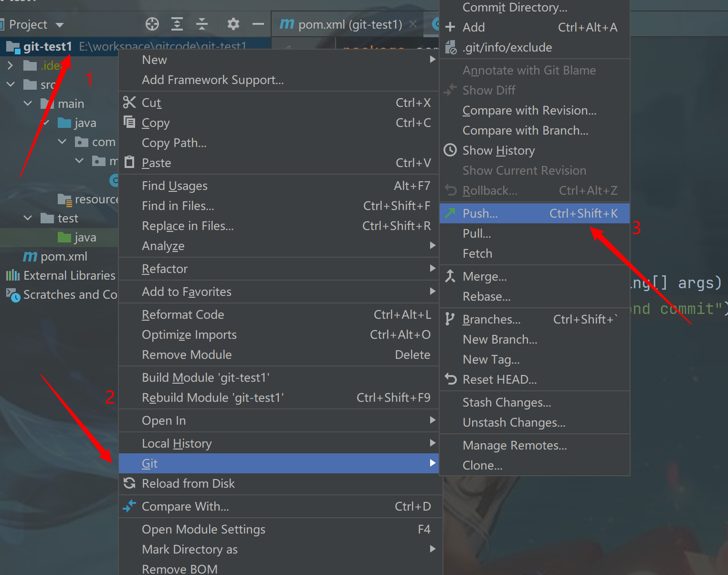Viewport: 728px width, 575px height.
Task: Click the Branches icon in Git submenu
Action: 450,319
